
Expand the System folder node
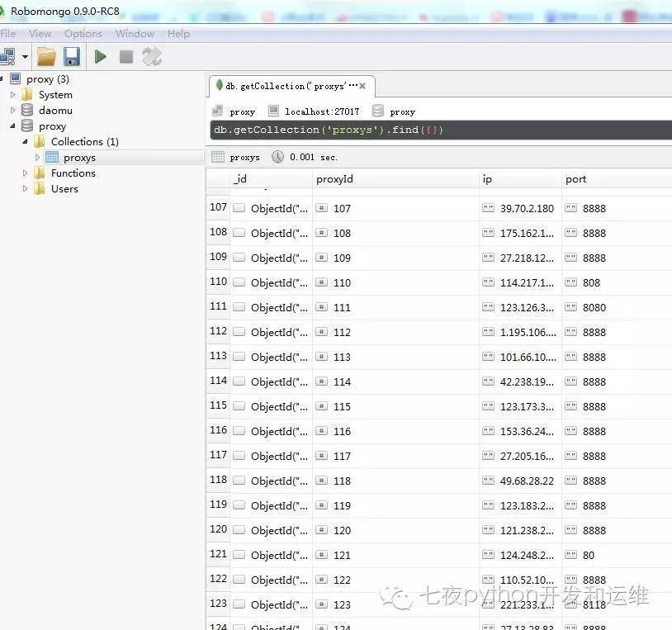pos(13,94)
